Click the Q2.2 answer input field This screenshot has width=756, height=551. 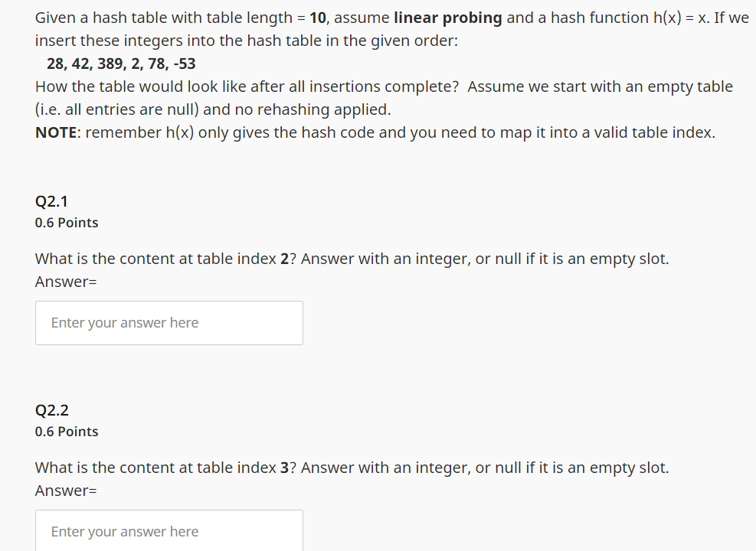pos(169,531)
